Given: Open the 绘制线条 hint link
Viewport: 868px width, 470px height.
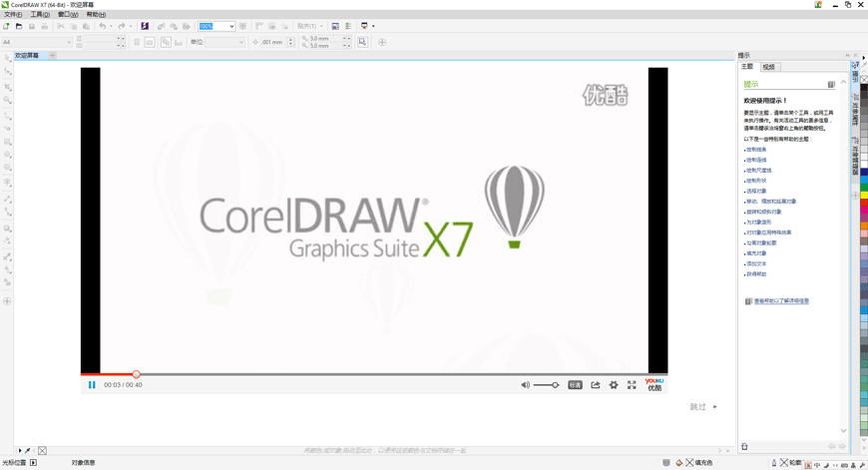Looking at the screenshot, I should [x=756, y=150].
